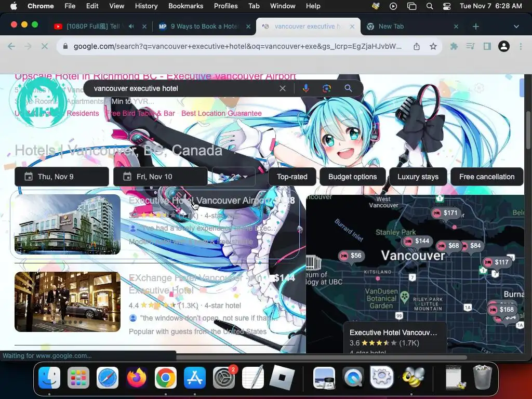Open Executive Hotel Vancouv... map info card
The image size is (532, 399).
395,338
